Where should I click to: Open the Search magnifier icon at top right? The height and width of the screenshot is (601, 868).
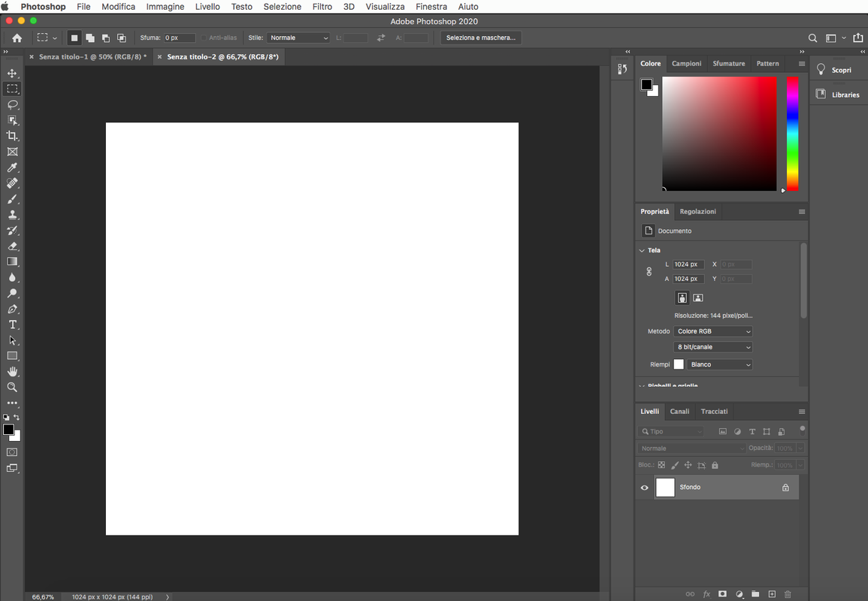(812, 38)
